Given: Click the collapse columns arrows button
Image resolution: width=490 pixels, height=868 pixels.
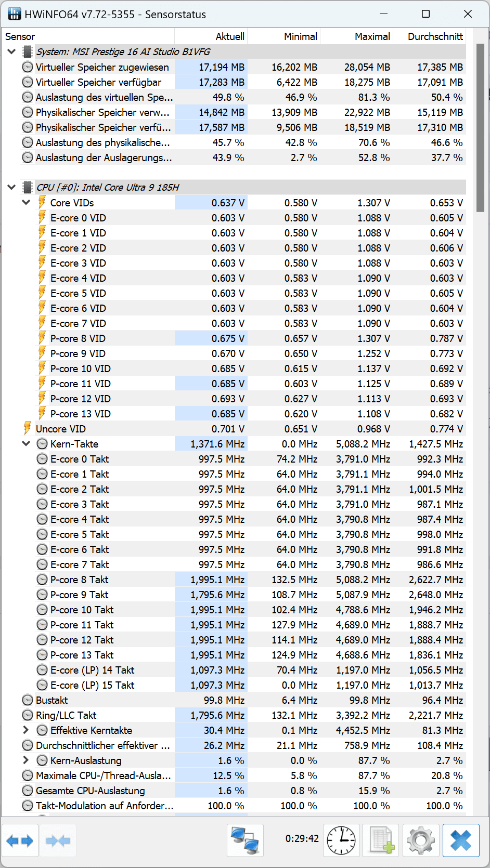Looking at the screenshot, I should coord(58,840).
